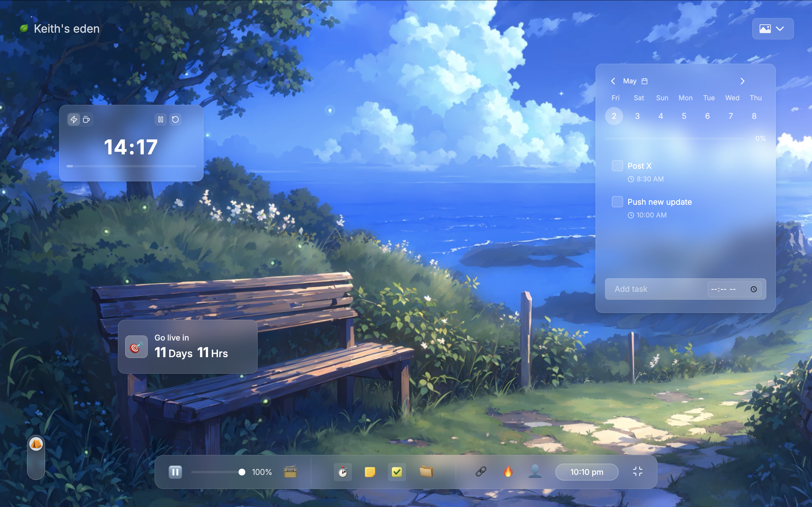Go to previous week with left chevron
This screenshot has height=507, width=812.
pos(613,81)
